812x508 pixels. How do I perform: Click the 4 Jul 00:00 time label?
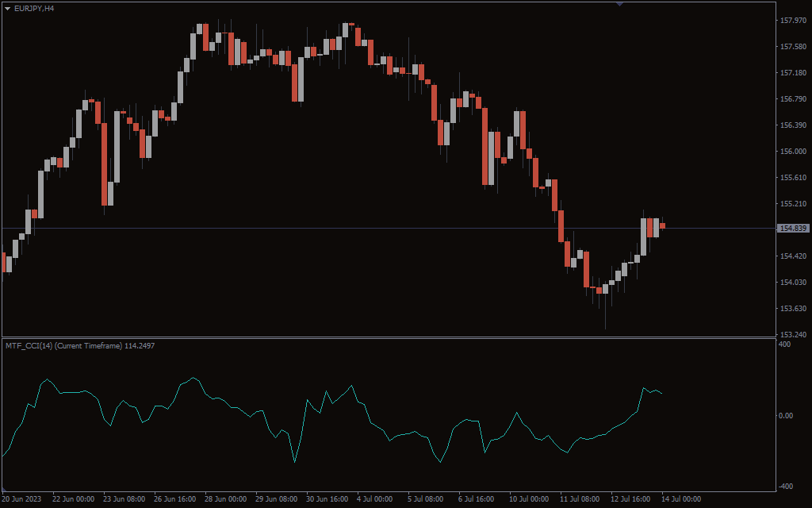tap(374, 499)
